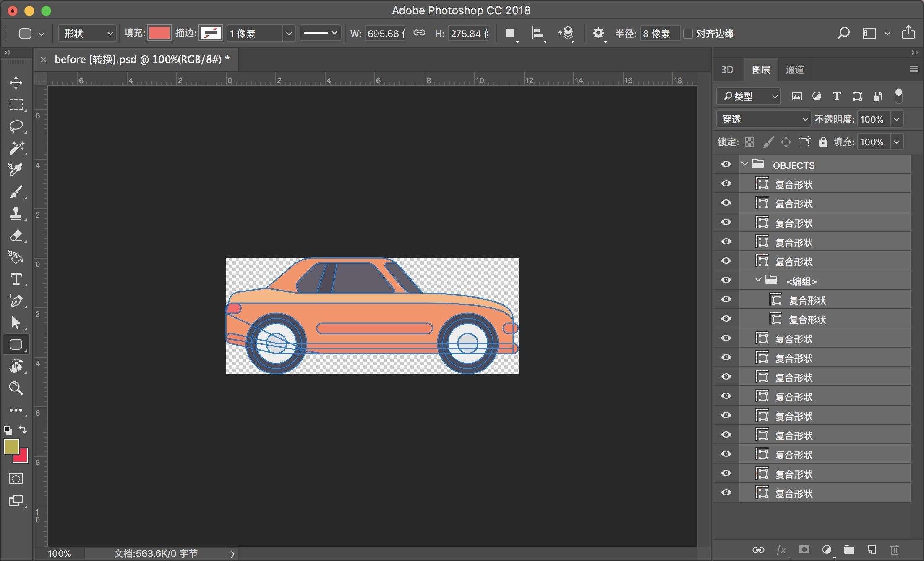The width and height of the screenshot is (924, 561).
Task: Select the Move tool
Action: point(16,82)
